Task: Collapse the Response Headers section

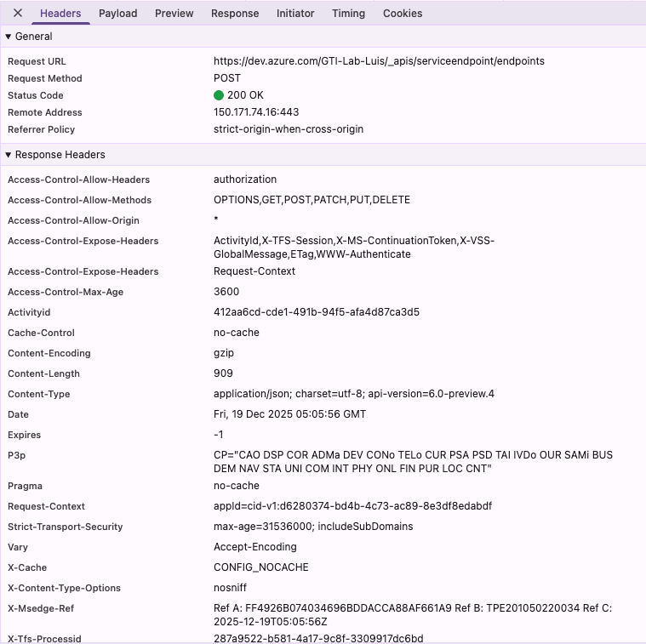Action: click(x=9, y=155)
